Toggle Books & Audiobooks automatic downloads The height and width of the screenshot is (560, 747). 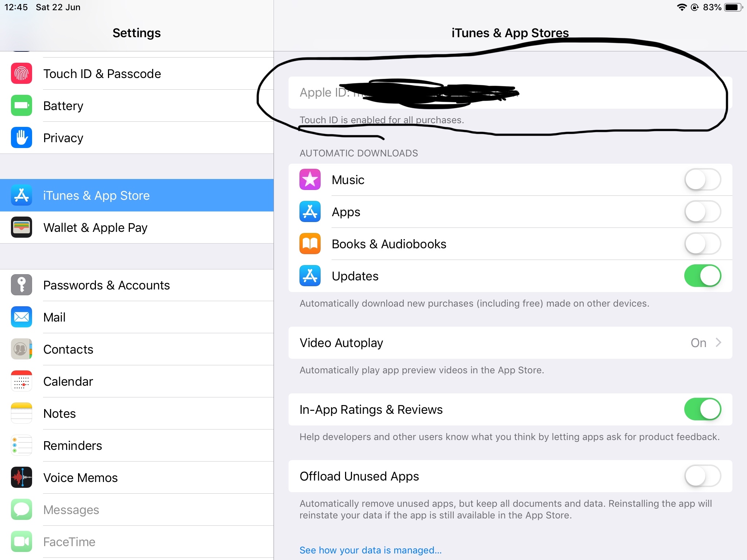coord(702,244)
